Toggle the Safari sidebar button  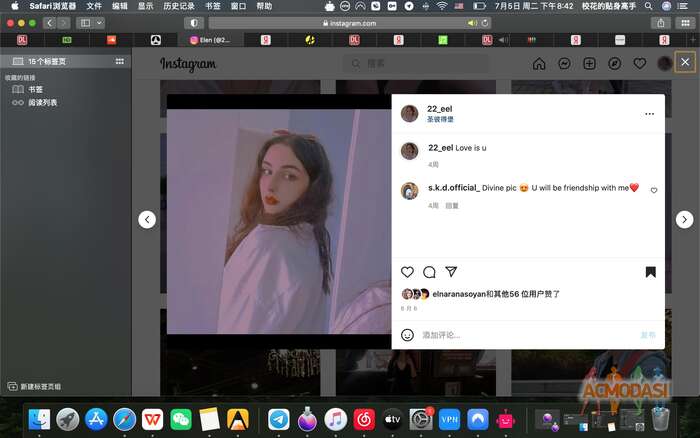(x=85, y=22)
